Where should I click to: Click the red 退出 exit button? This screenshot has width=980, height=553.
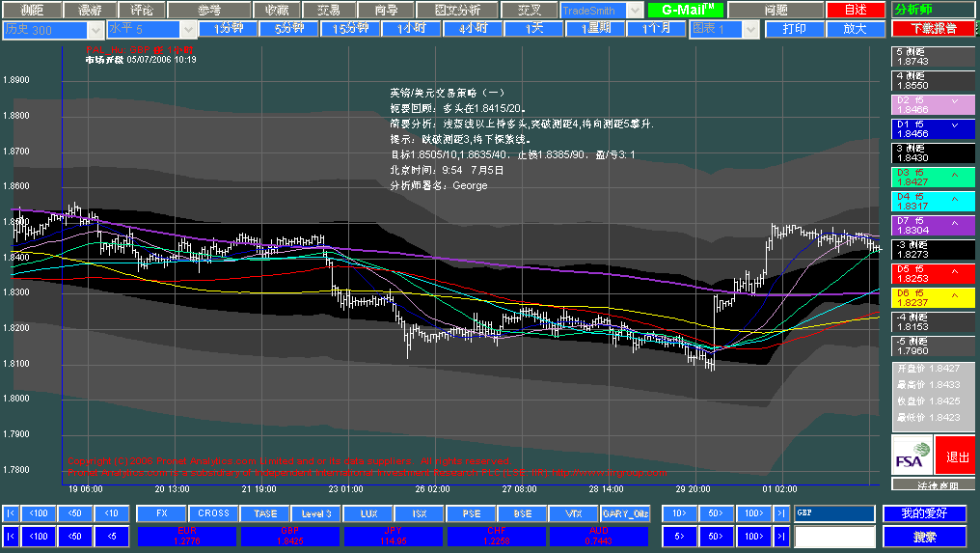956,456
